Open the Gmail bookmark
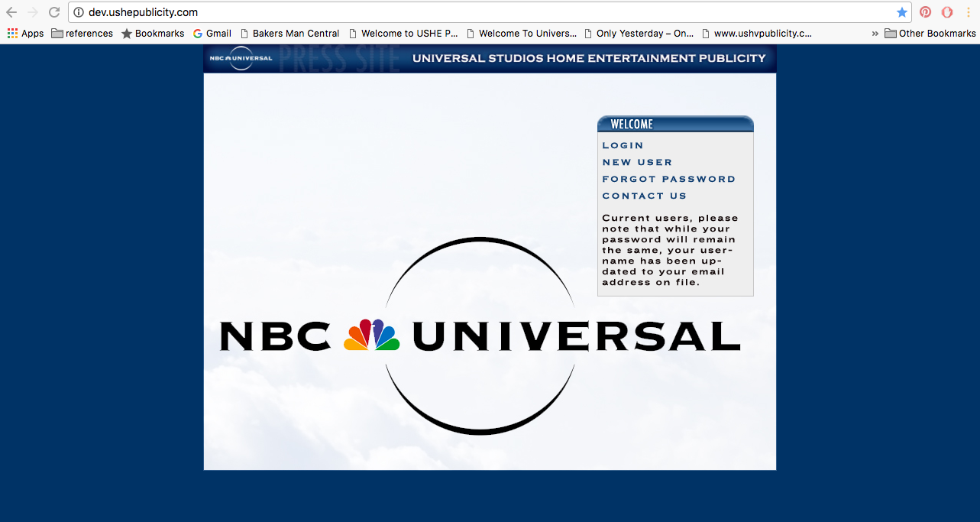 pyautogui.click(x=212, y=34)
